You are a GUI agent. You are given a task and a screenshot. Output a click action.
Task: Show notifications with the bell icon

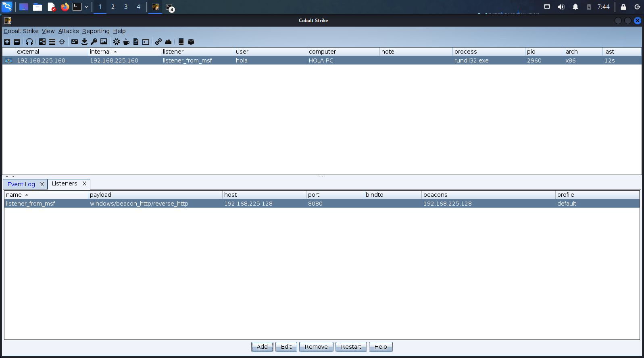575,7
